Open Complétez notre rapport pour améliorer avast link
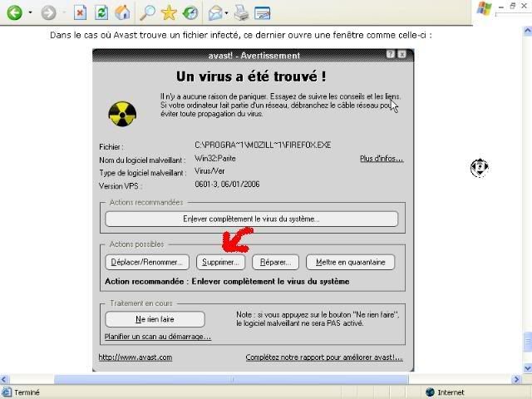532x399 pixels. 324,357
